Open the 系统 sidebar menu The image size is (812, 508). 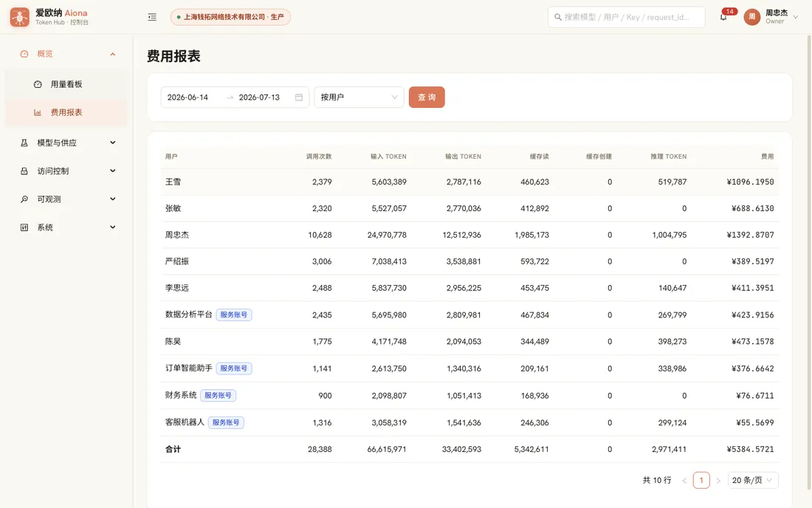point(66,227)
